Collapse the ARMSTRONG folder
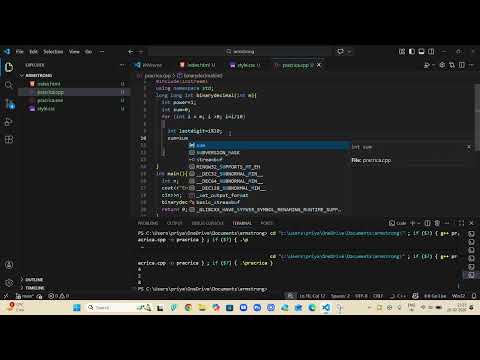The height and width of the screenshot is (360, 480). pos(38,75)
